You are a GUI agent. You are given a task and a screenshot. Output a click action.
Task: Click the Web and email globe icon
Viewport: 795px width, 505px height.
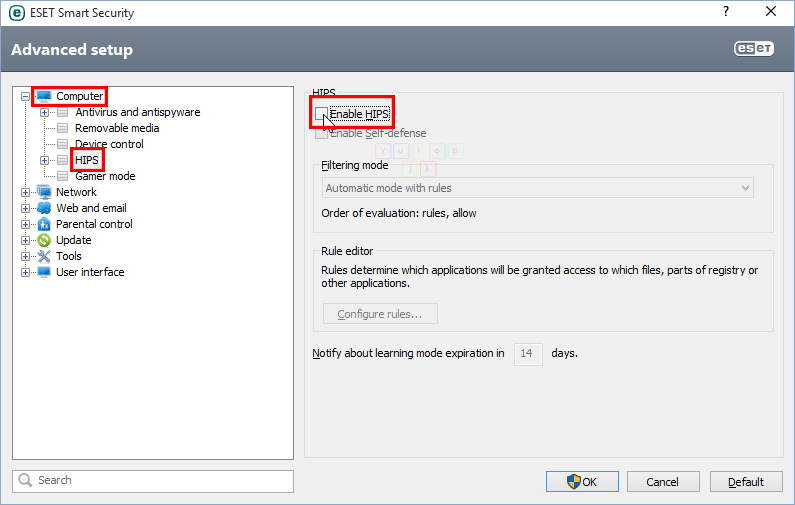tap(44, 208)
